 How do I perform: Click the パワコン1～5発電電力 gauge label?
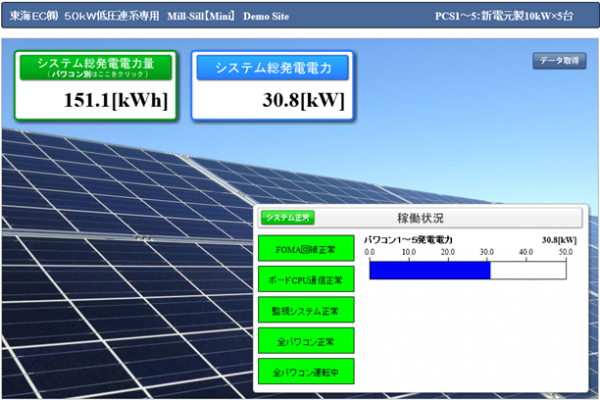tap(408, 240)
